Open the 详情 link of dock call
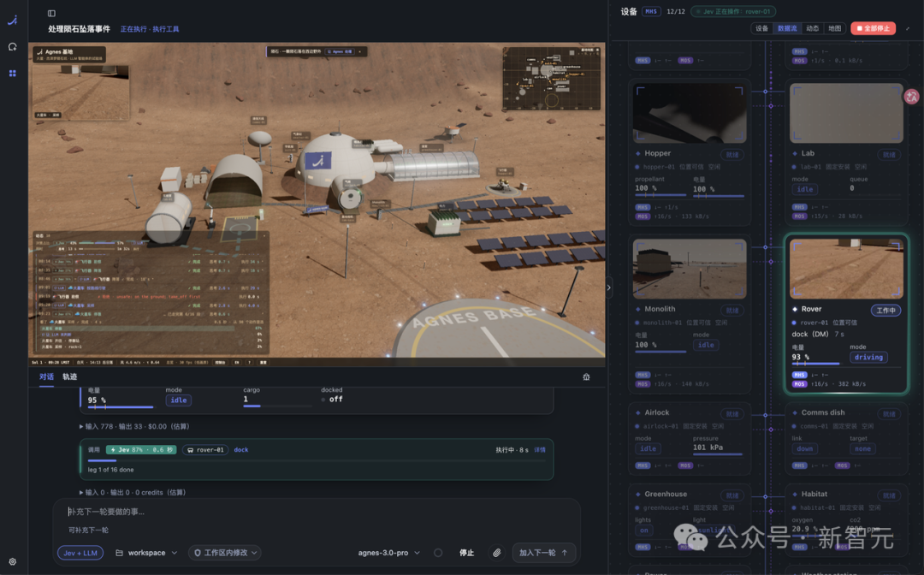Viewport: 924px width, 575px height. [539, 449]
